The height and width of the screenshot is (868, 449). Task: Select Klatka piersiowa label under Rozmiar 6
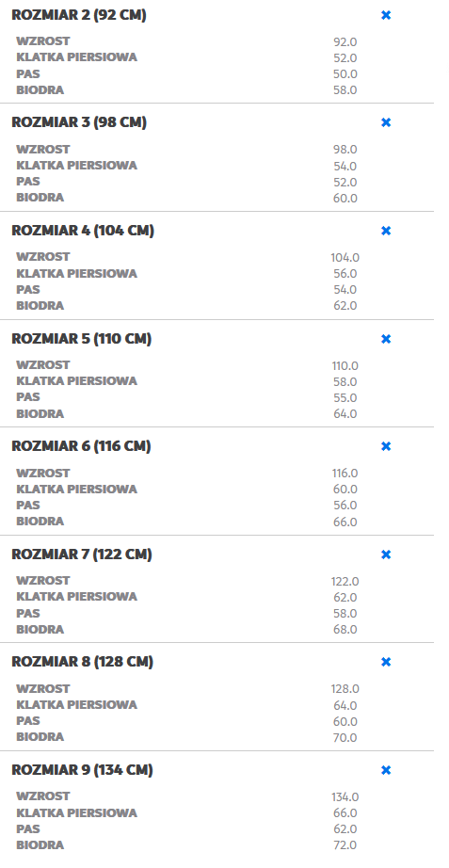(76, 490)
